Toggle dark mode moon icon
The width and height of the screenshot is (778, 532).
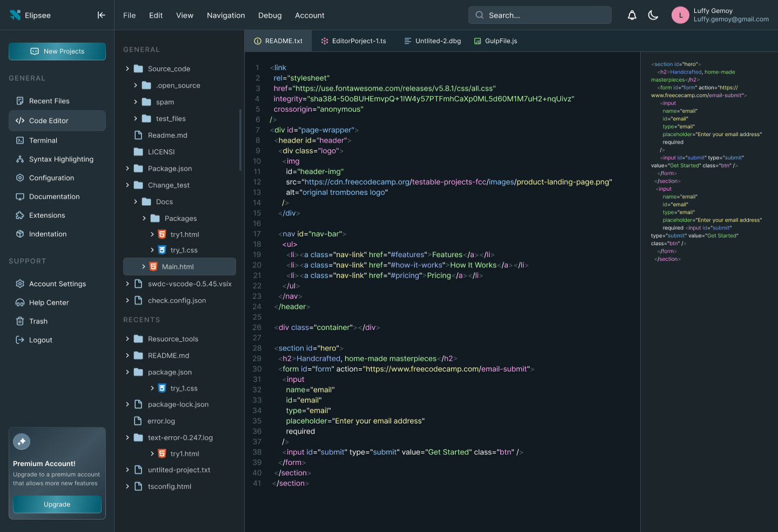click(x=653, y=15)
